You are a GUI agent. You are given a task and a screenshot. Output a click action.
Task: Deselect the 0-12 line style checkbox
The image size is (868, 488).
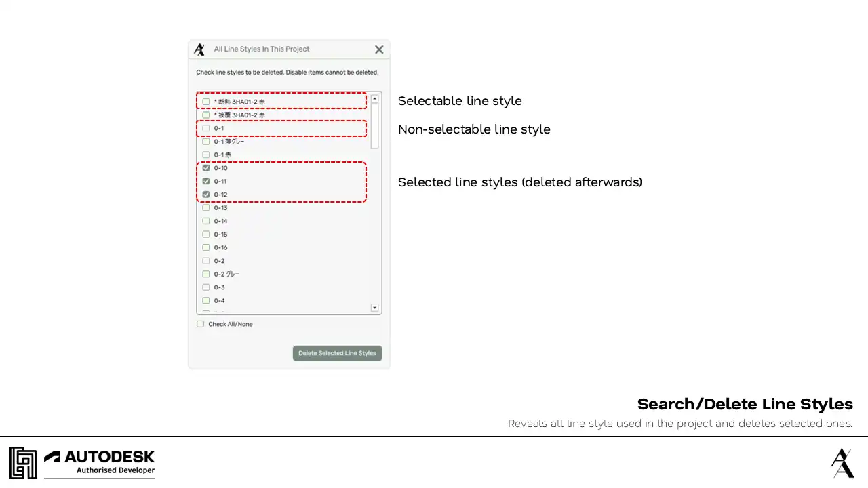click(x=206, y=195)
